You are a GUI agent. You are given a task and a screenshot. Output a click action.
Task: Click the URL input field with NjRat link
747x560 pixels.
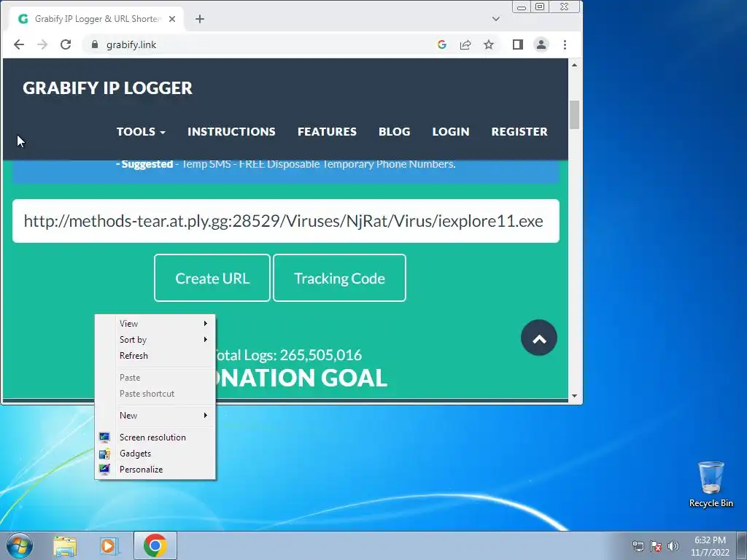pyautogui.click(x=286, y=221)
